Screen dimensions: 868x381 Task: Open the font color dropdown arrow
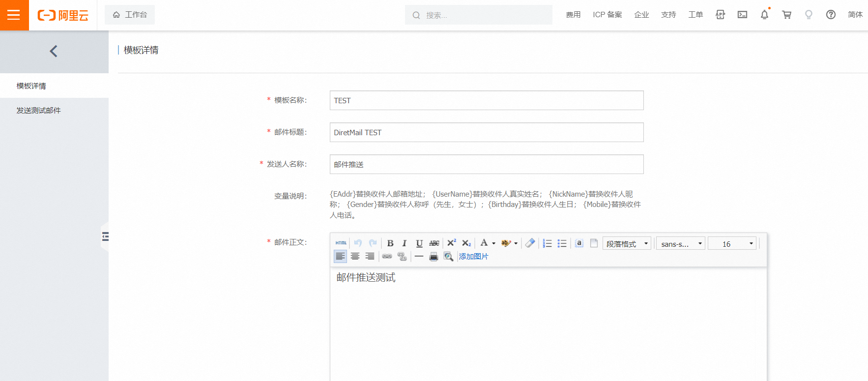click(494, 243)
